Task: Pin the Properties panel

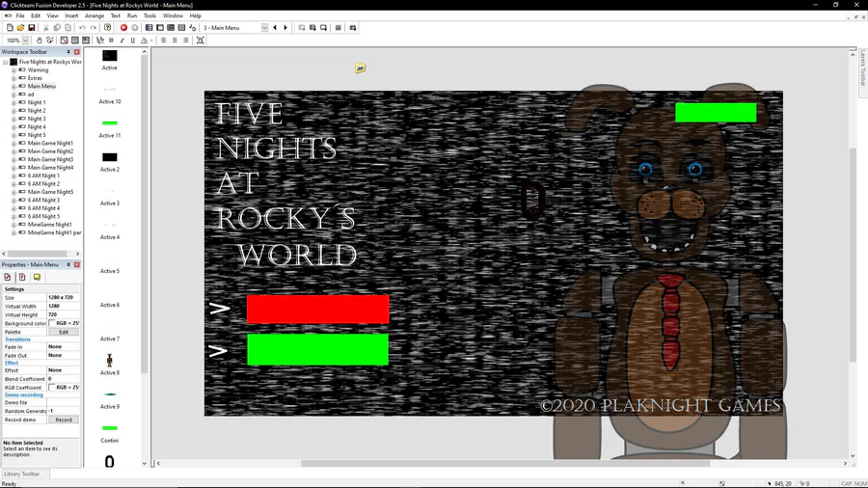Action: (68, 264)
